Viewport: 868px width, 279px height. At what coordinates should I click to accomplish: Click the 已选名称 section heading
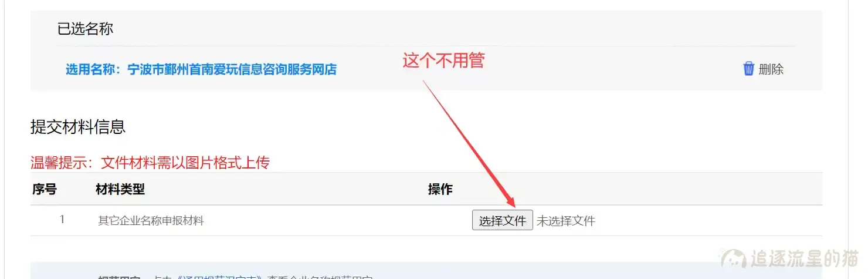tap(85, 29)
